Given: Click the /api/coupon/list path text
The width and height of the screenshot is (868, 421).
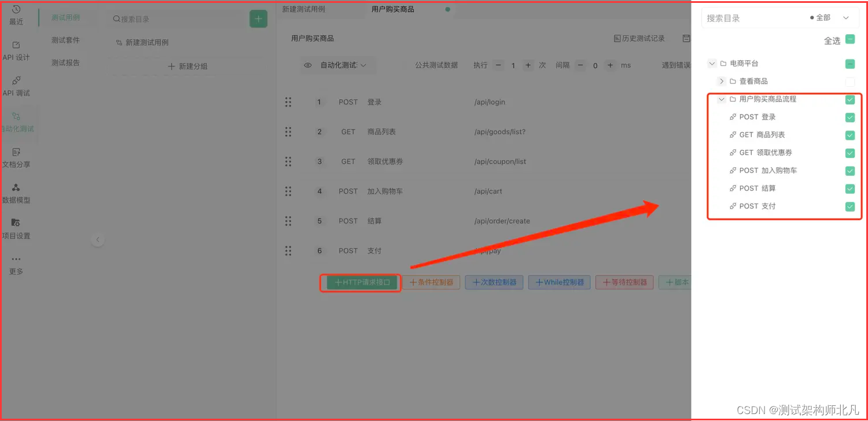Looking at the screenshot, I should (x=501, y=161).
